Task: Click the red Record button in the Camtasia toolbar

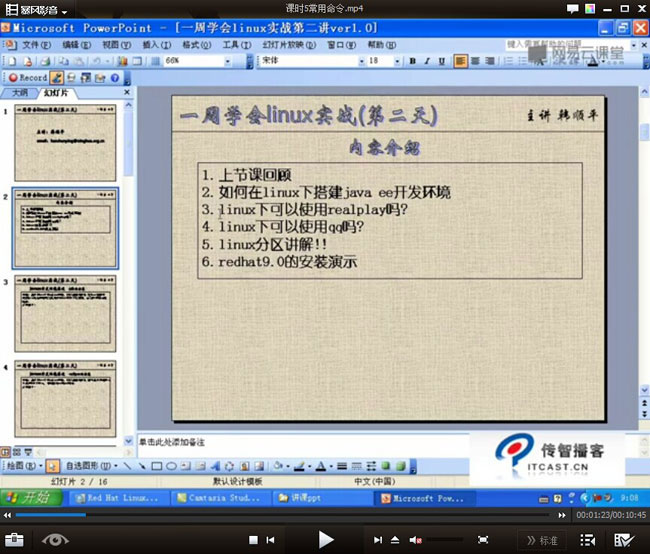Action: point(28,78)
